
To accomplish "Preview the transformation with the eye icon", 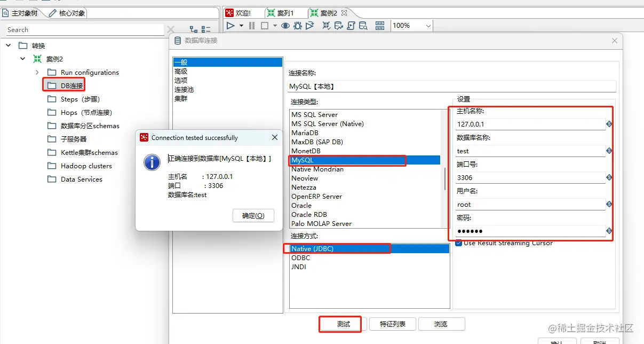I will click(x=285, y=26).
